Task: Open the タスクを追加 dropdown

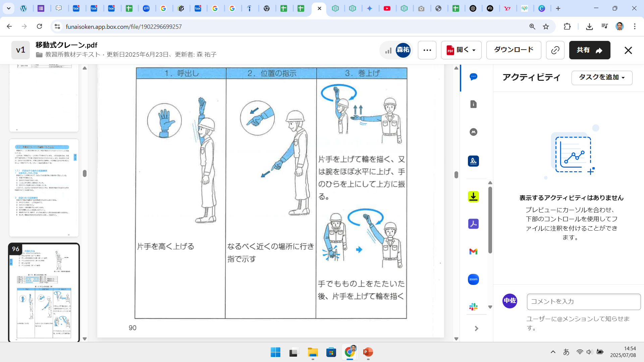Action: coord(602,77)
